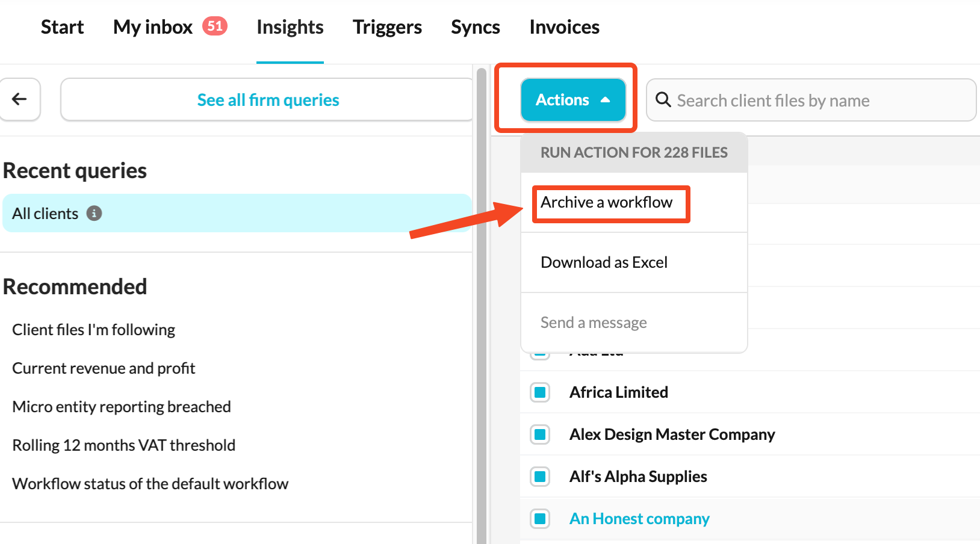Toggle the Africa Limited checkbox
The height and width of the screenshot is (544, 980).
pos(540,392)
